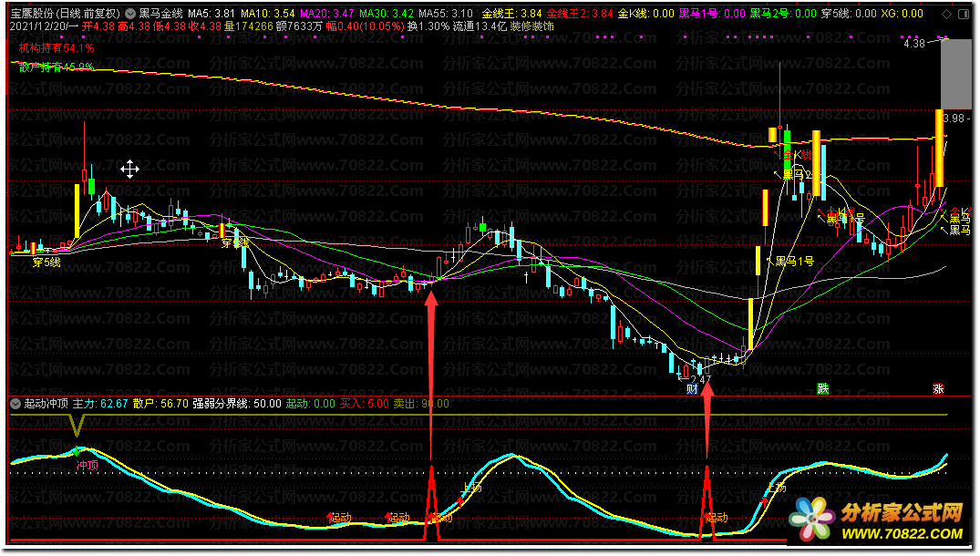Click the 流通13.4亿 float value
The width and height of the screenshot is (980, 556).
tap(480, 26)
